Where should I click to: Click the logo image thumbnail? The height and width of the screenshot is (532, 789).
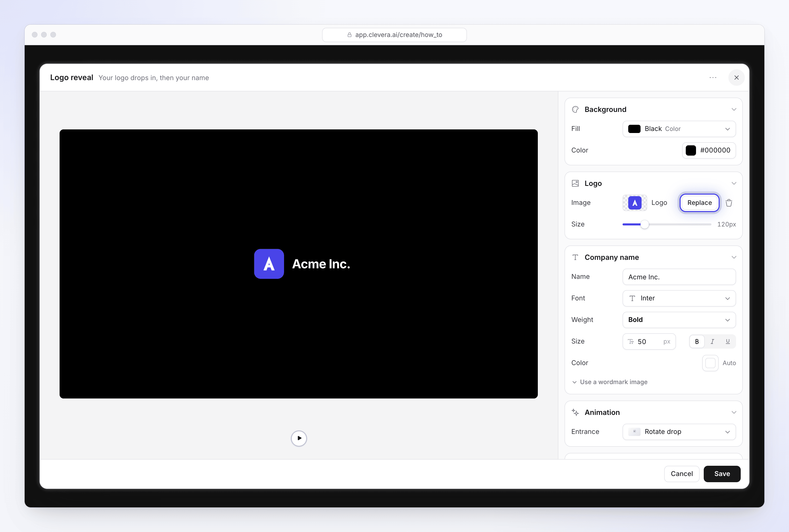[x=635, y=203]
